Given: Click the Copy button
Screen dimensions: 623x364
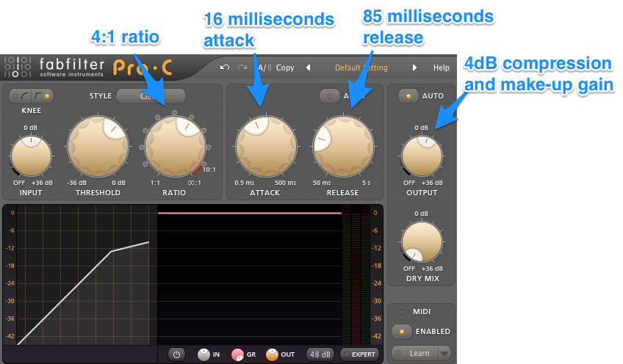Looking at the screenshot, I should (x=285, y=68).
